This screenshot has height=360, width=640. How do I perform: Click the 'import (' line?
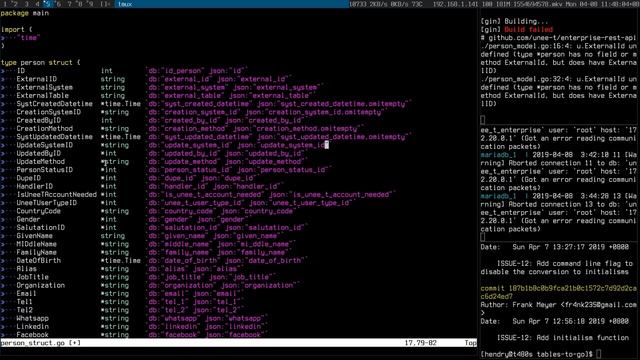click(x=16, y=29)
